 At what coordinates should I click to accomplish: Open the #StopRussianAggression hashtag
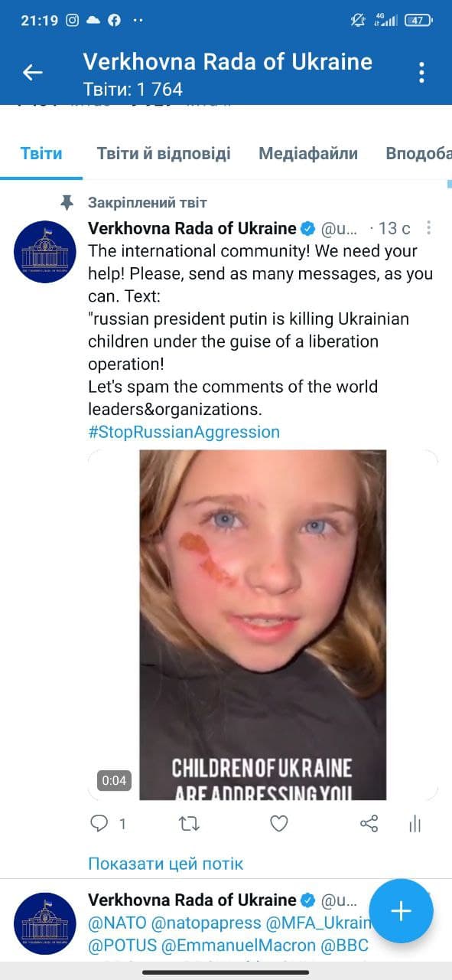click(x=184, y=432)
